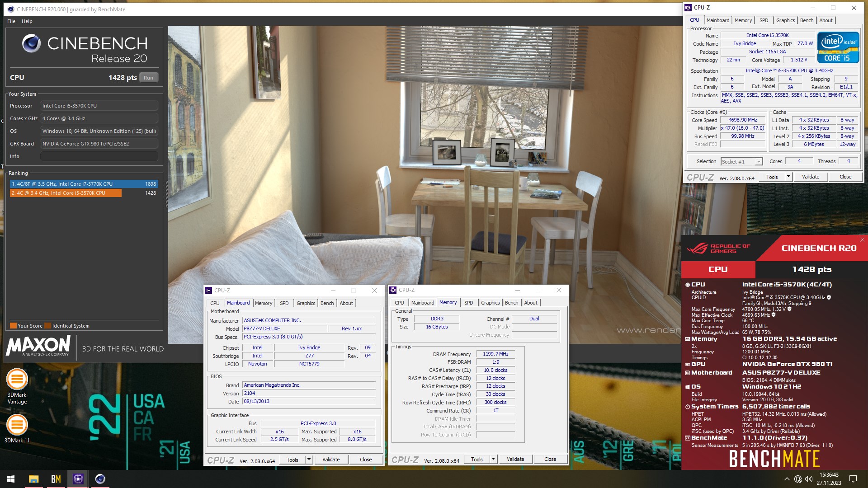Click the motherboard model P8Z77-V DELUXE field
The width and height of the screenshot is (868, 488).
click(285, 328)
